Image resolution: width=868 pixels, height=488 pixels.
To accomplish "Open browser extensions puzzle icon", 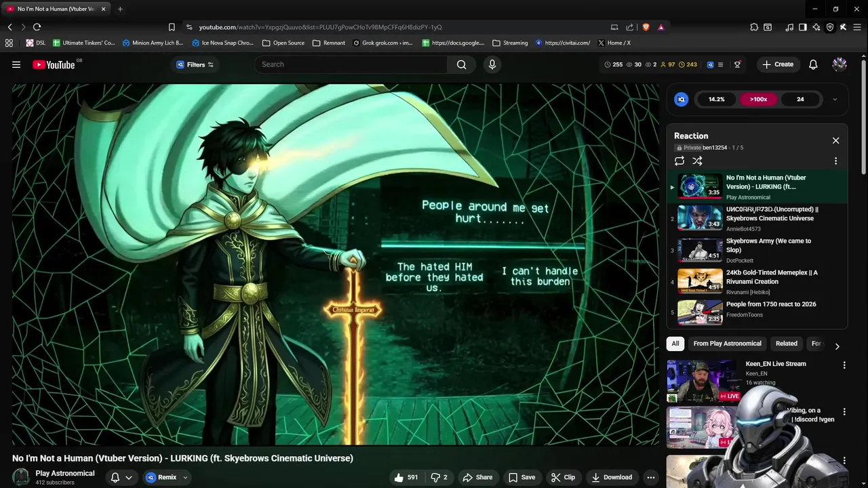I will (754, 27).
